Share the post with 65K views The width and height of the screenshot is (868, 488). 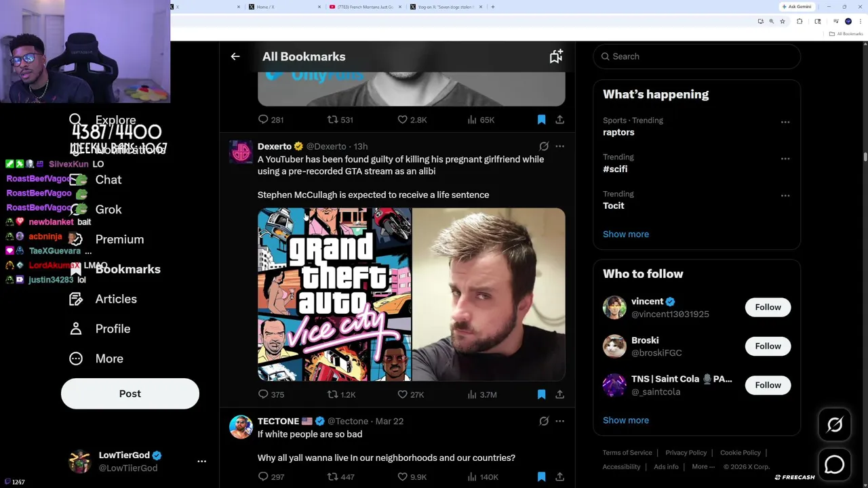click(559, 119)
